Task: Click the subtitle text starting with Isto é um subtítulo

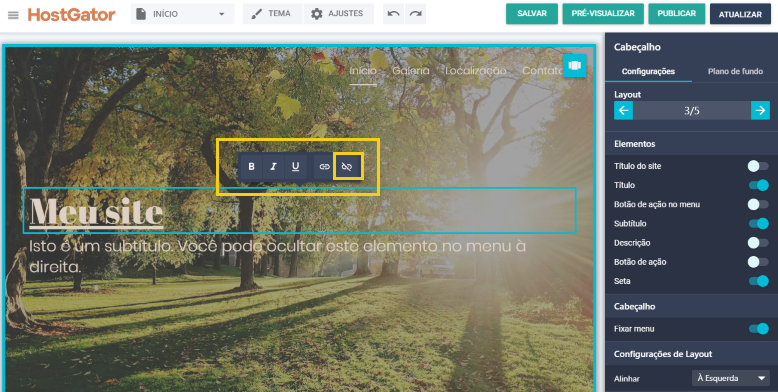Action: click(277, 256)
